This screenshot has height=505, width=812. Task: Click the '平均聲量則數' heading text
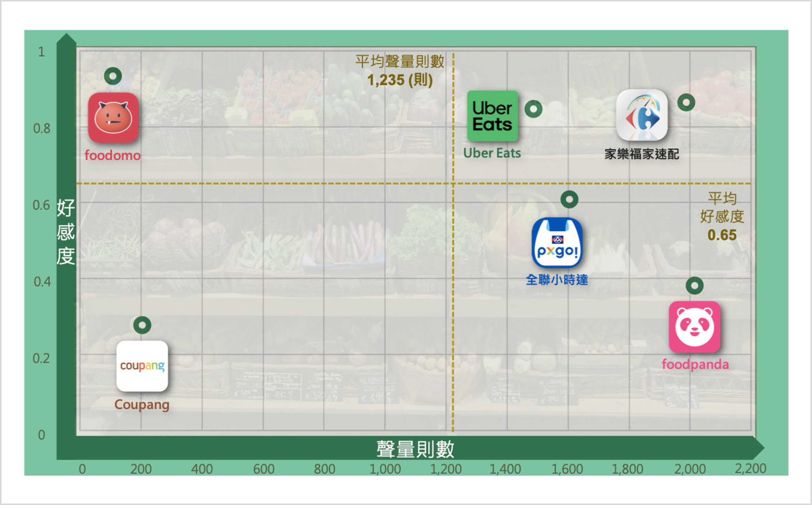[400, 62]
